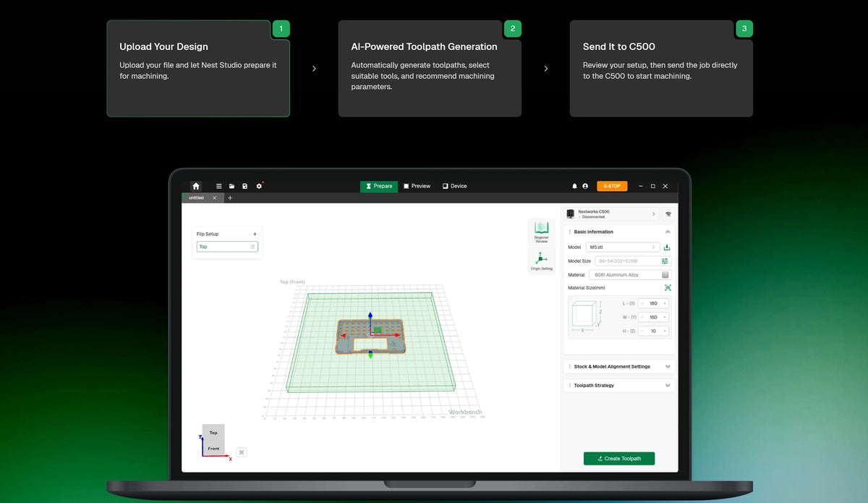Click the aluminum material color swatch
The width and height of the screenshot is (868, 503).
click(x=665, y=275)
